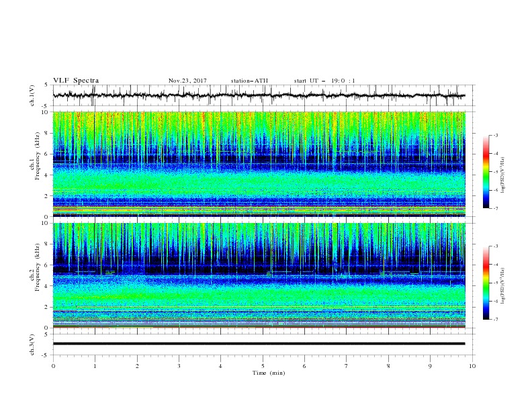The height and width of the screenshot is (411, 532).
Task: Click the ch.1 spectrogram color bar
Action: pyautogui.click(x=486, y=171)
